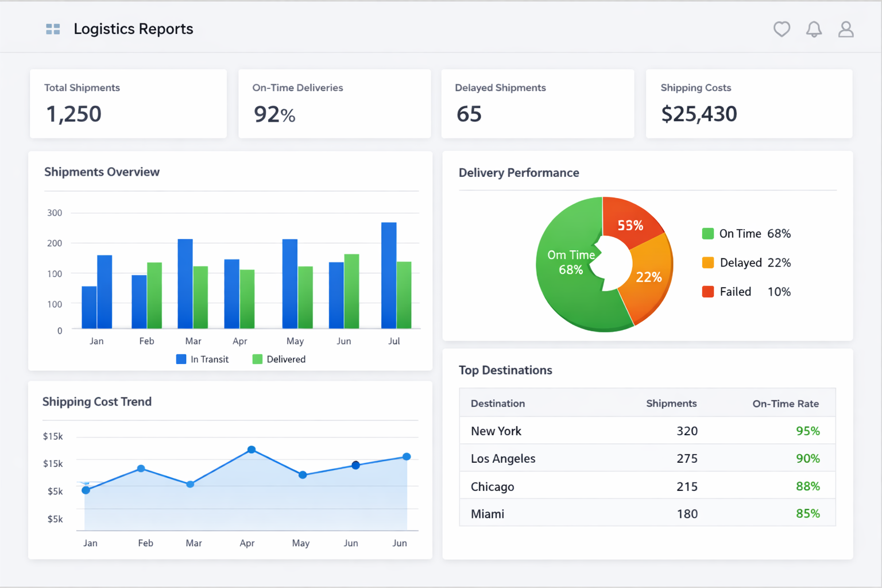Screen dimensions: 882x588
Task: Open the notifications bell icon
Action: coord(814,29)
